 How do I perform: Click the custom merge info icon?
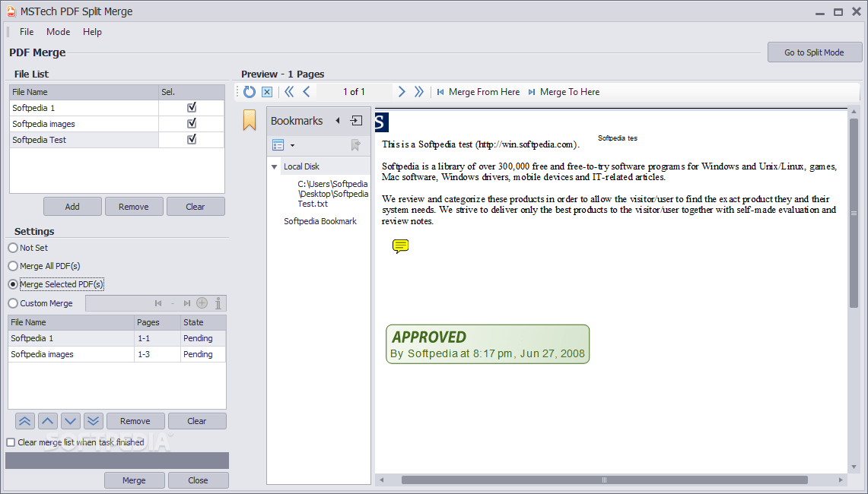click(x=218, y=303)
